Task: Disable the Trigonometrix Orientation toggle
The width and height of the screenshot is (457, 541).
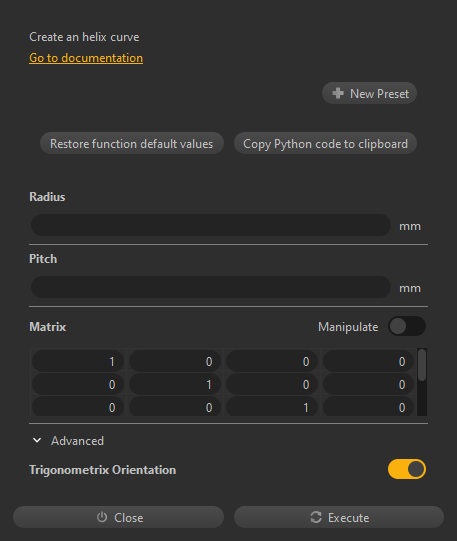Action: (407, 469)
